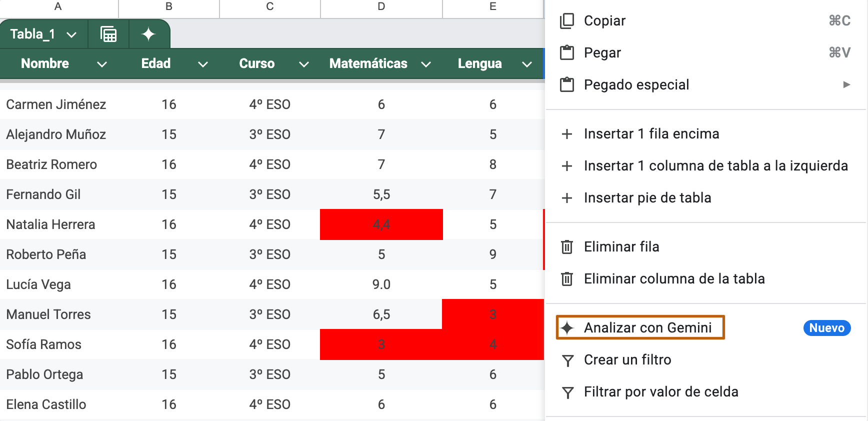The width and height of the screenshot is (868, 421).
Task: Open the Lengua column dropdown arrow
Action: coord(527,64)
